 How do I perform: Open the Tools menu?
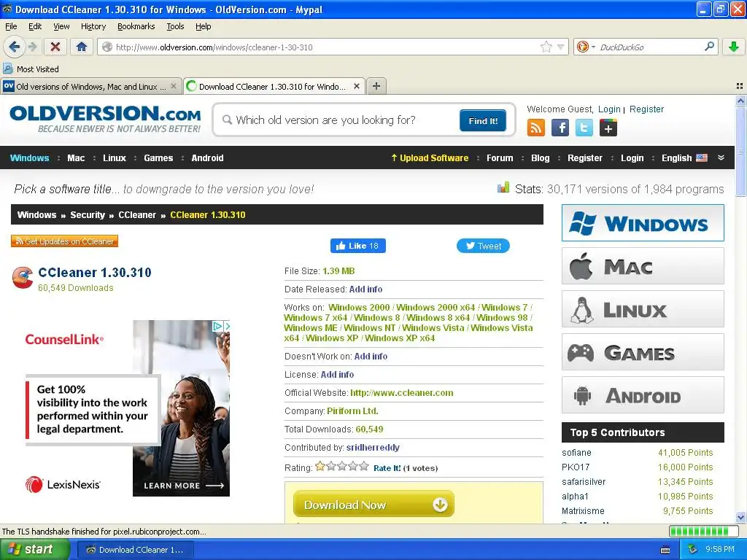click(175, 26)
